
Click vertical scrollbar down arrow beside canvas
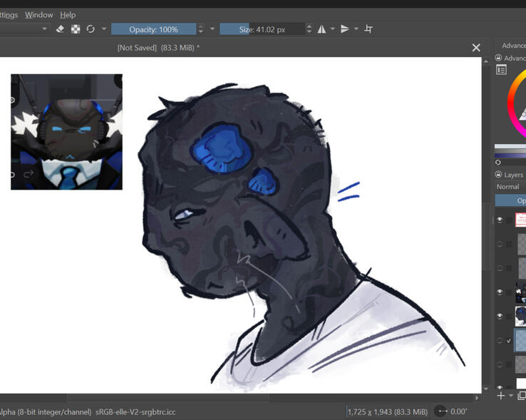[x=486, y=389]
